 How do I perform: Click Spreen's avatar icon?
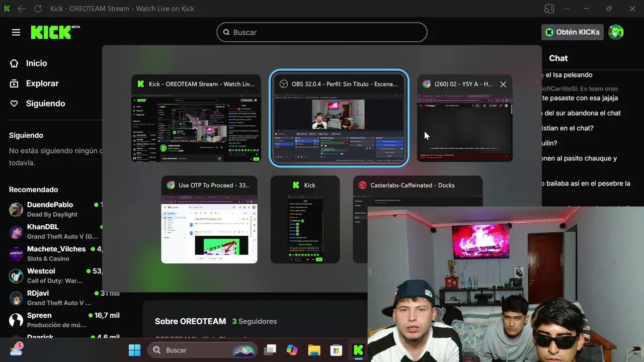click(16, 320)
